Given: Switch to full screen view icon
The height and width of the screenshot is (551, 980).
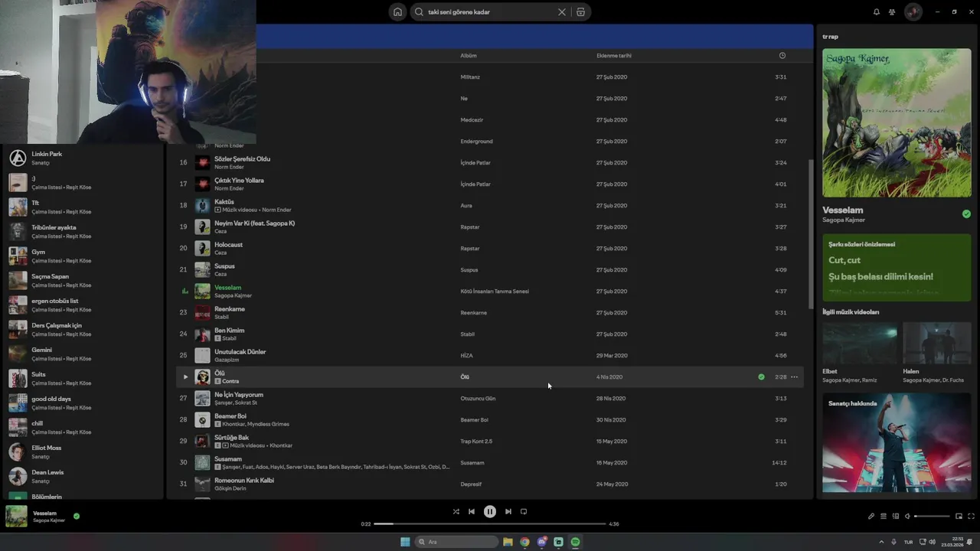Looking at the screenshot, I should (x=972, y=517).
